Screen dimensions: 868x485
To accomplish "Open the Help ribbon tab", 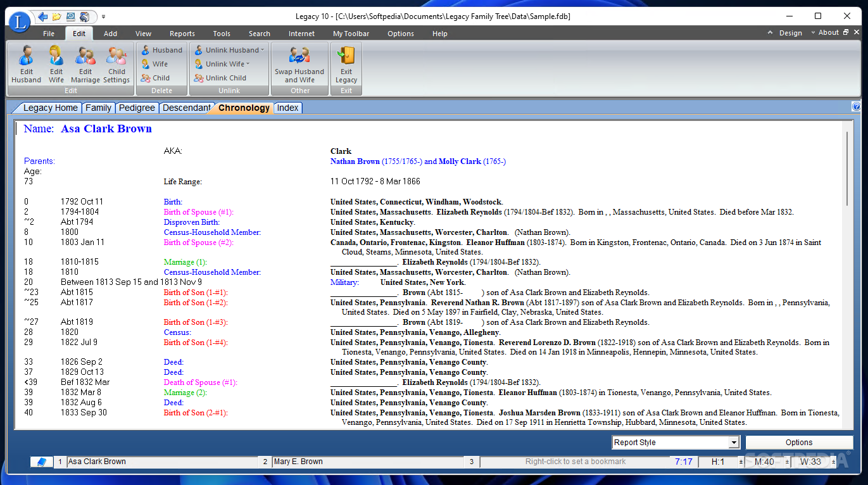I will coord(439,34).
